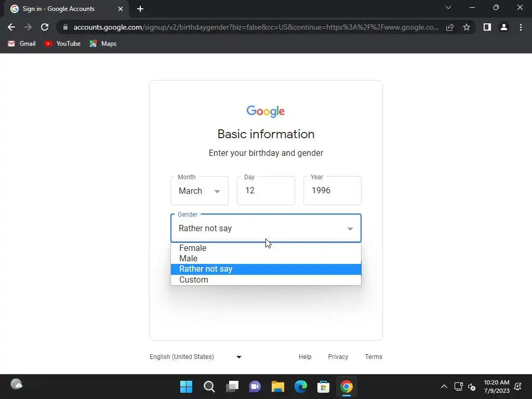Open the Gmail bookmark
This screenshot has height=399, width=532.
(22, 44)
